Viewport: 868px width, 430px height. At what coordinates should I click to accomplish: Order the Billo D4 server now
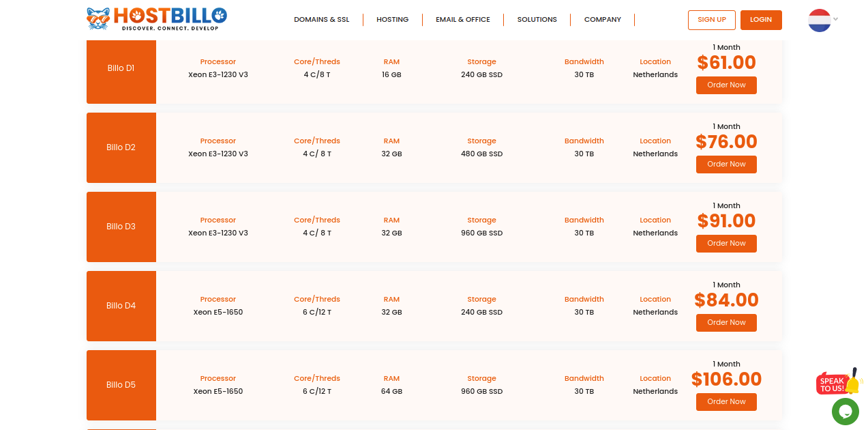coord(726,323)
